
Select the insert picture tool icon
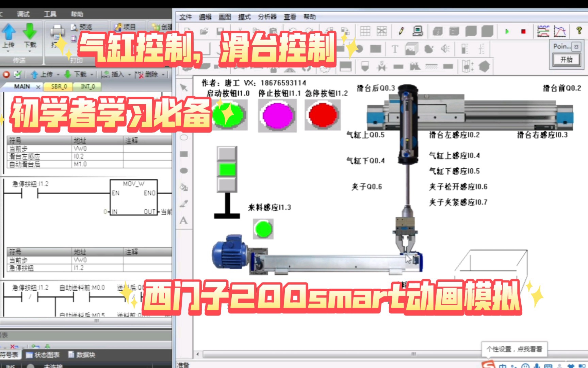(x=411, y=49)
